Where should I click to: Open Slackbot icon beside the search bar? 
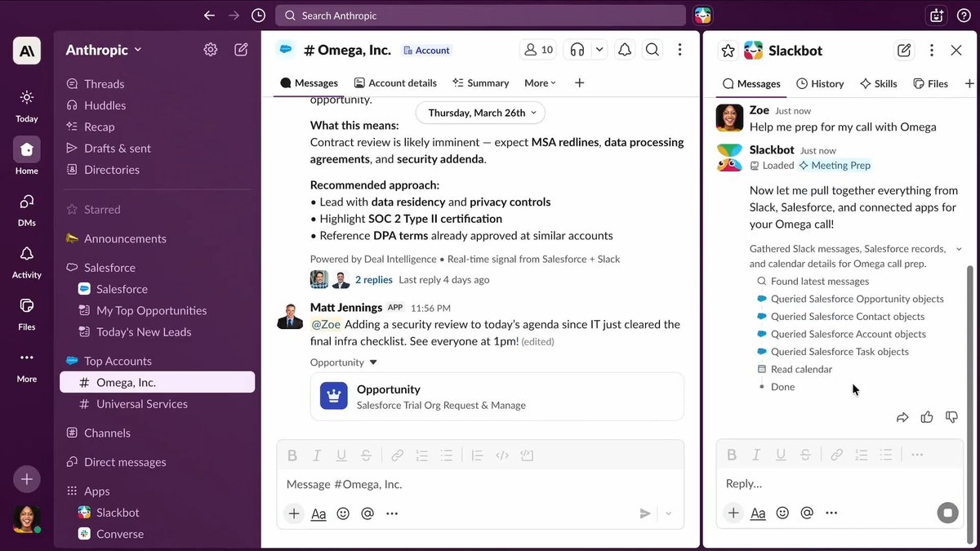(702, 16)
